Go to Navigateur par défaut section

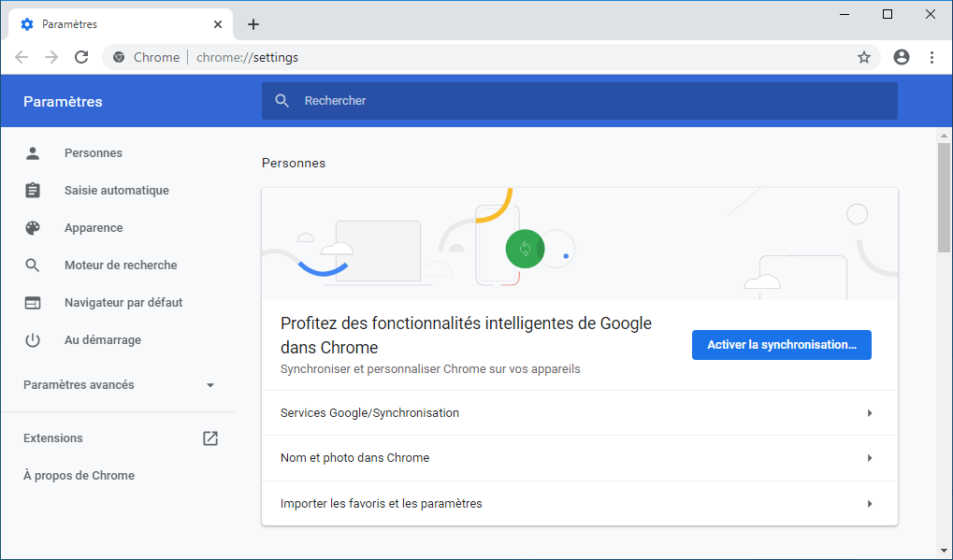[123, 303]
